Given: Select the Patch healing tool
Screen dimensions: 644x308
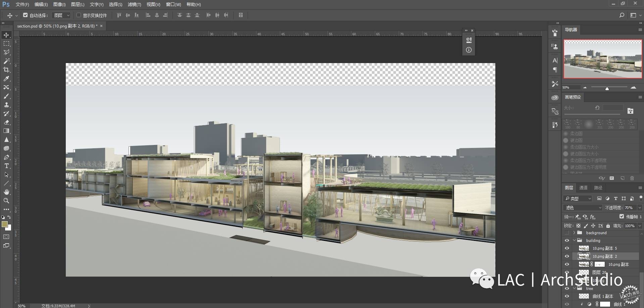Looking at the screenshot, I should point(6,87).
